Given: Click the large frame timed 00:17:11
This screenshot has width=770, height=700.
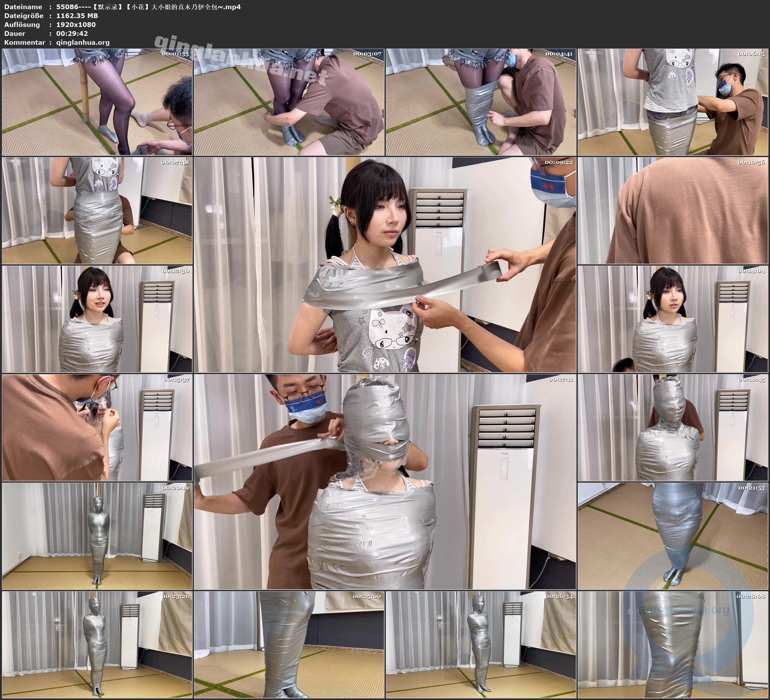Looking at the screenshot, I should (x=385, y=482).
